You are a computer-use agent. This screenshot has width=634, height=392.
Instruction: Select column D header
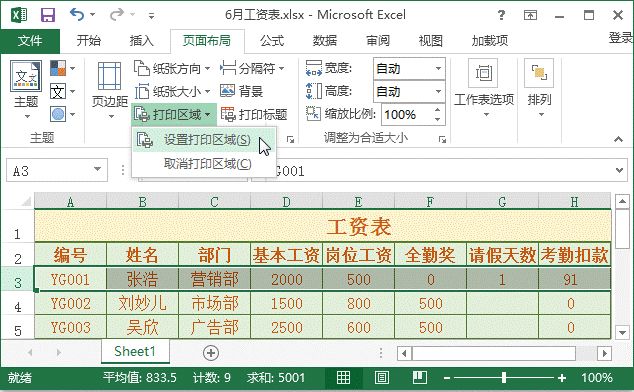pyautogui.click(x=286, y=201)
